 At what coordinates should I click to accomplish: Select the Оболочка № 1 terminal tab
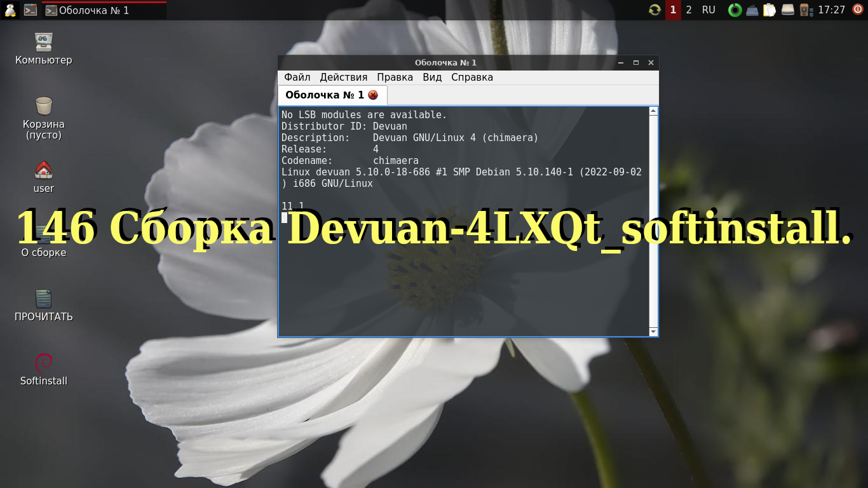(332, 95)
